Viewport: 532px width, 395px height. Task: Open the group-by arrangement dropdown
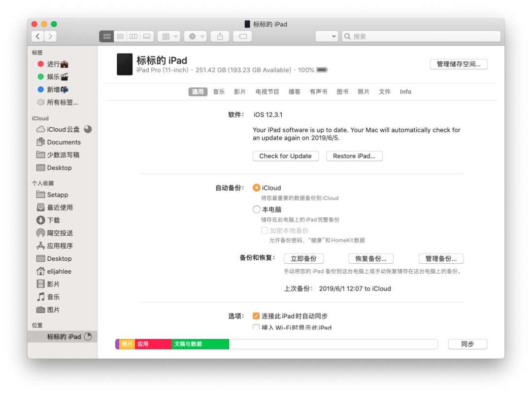pyautogui.click(x=169, y=36)
